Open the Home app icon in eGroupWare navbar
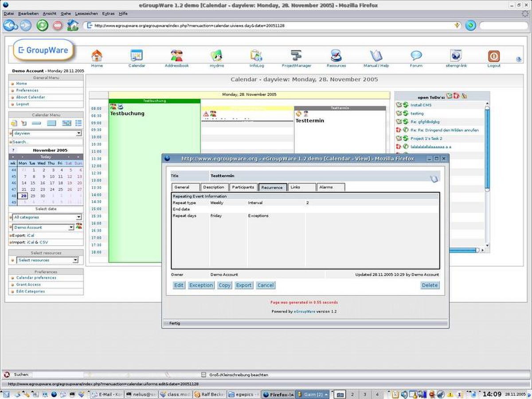Viewport: 532px width, 399px height. click(97, 56)
